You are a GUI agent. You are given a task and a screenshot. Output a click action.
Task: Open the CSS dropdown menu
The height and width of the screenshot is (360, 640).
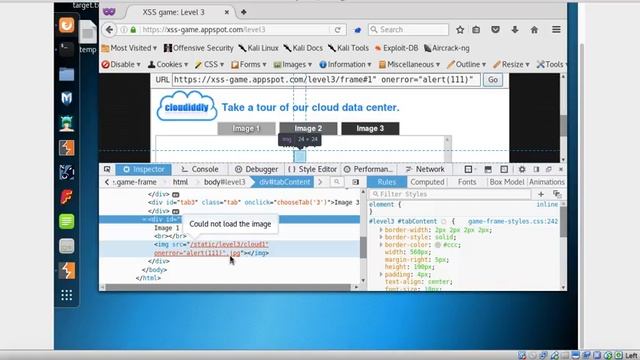point(209,64)
